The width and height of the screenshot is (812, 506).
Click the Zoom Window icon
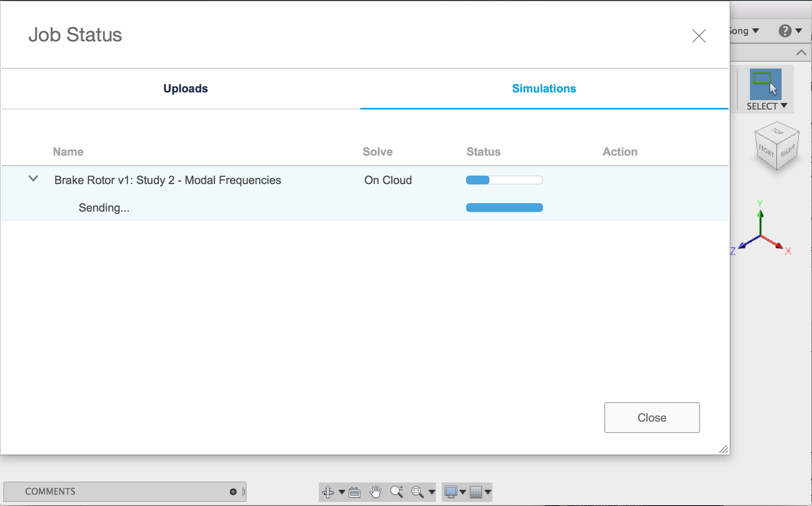(417, 492)
